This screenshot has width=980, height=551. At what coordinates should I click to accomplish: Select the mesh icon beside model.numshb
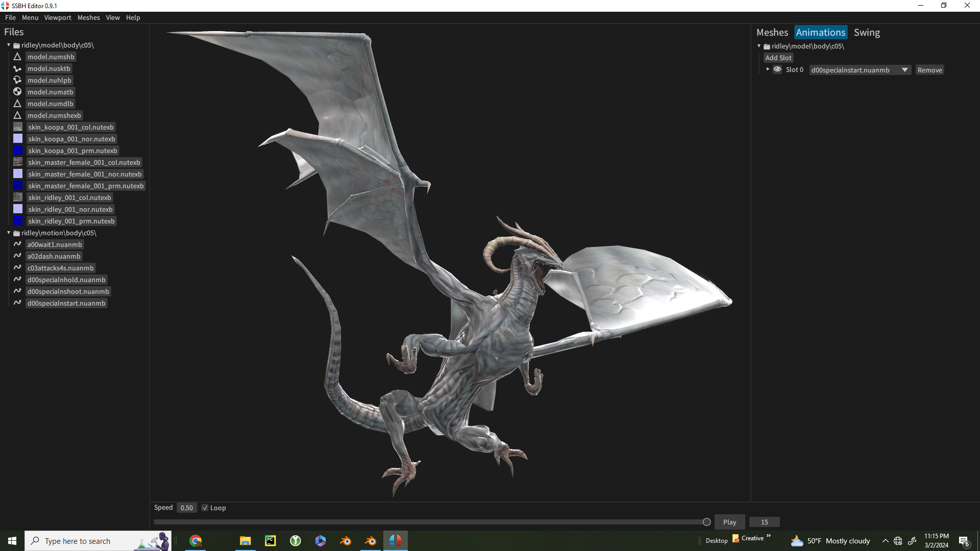(17, 57)
